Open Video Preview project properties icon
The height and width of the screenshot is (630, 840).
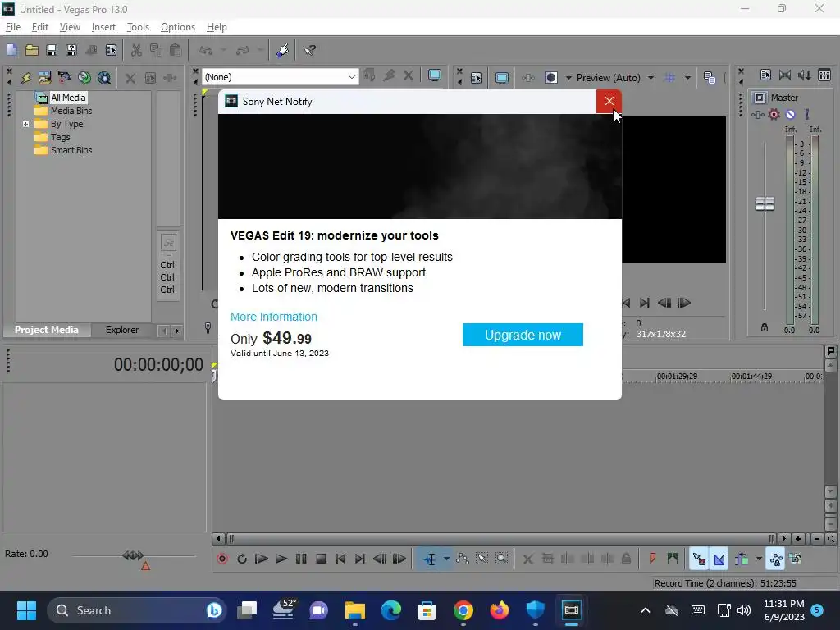[476, 78]
